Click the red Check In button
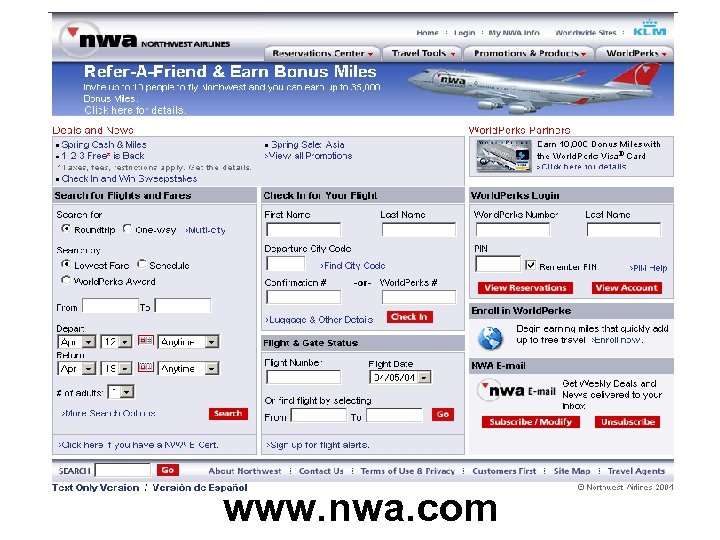Screen dimensions: 720x540 [409, 317]
